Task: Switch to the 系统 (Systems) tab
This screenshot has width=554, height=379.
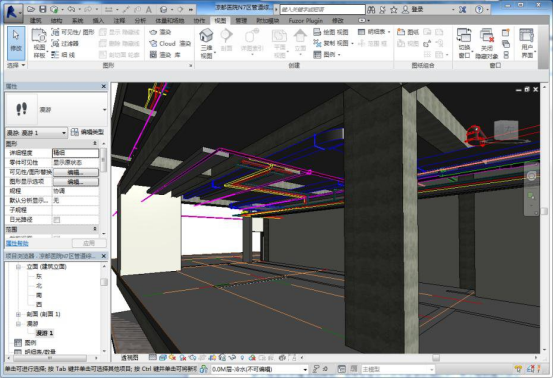Action: click(77, 21)
